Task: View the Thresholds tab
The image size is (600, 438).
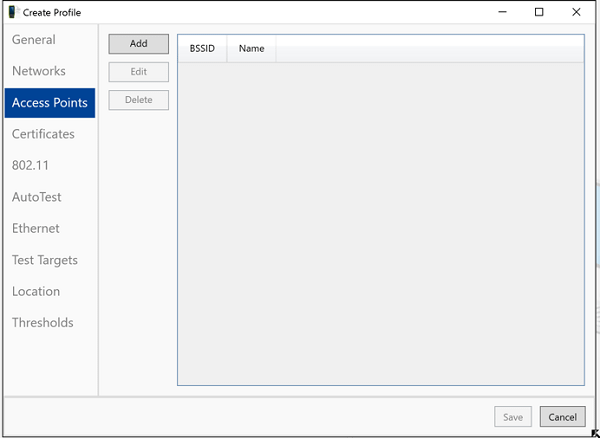Action: tap(43, 323)
